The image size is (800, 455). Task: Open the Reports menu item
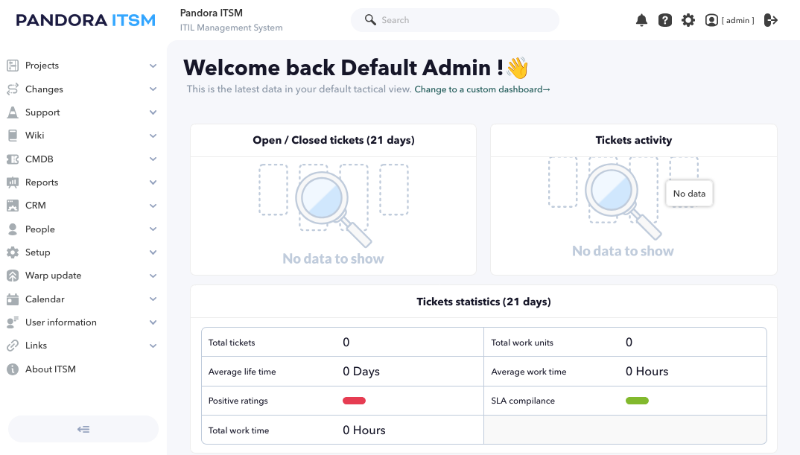(x=41, y=182)
